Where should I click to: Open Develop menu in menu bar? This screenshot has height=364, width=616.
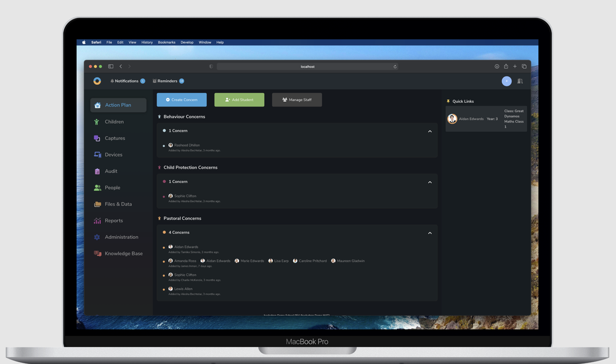pos(187,42)
